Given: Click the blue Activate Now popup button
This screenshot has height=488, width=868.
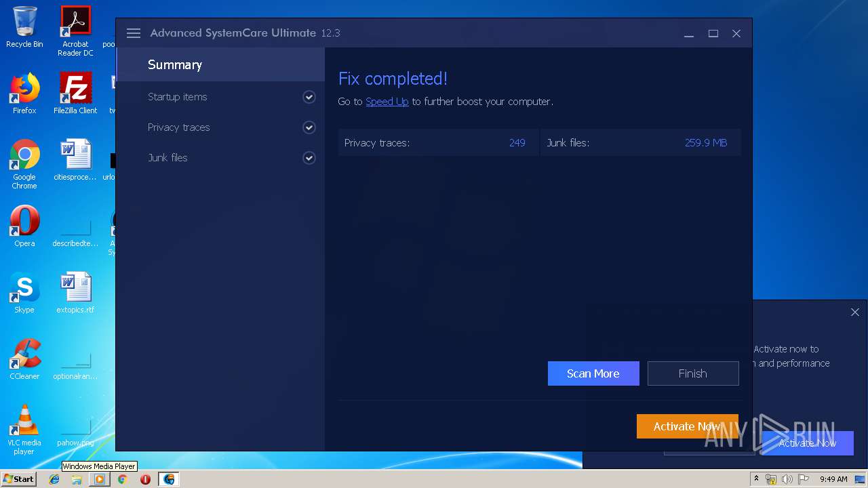Looking at the screenshot, I should click(807, 443).
